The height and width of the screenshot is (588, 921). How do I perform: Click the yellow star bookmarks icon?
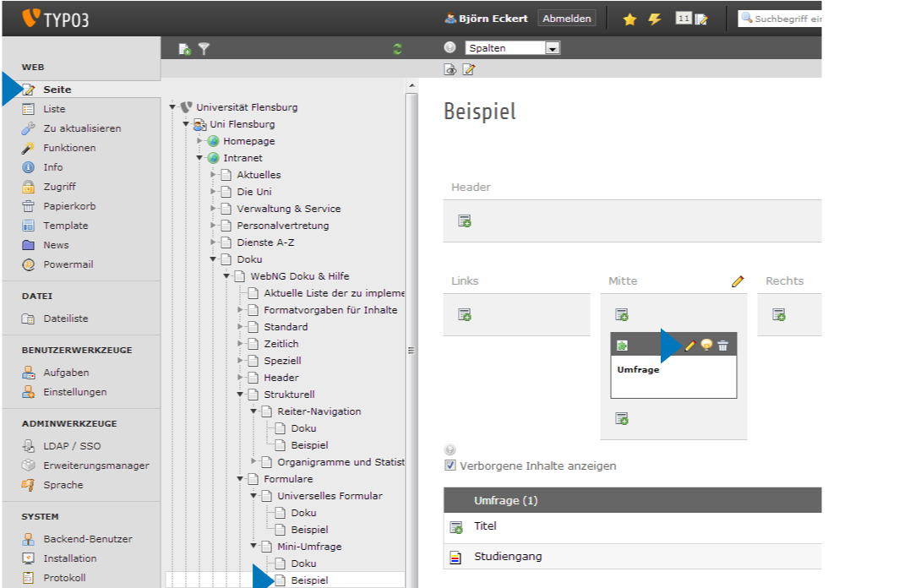[629, 19]
